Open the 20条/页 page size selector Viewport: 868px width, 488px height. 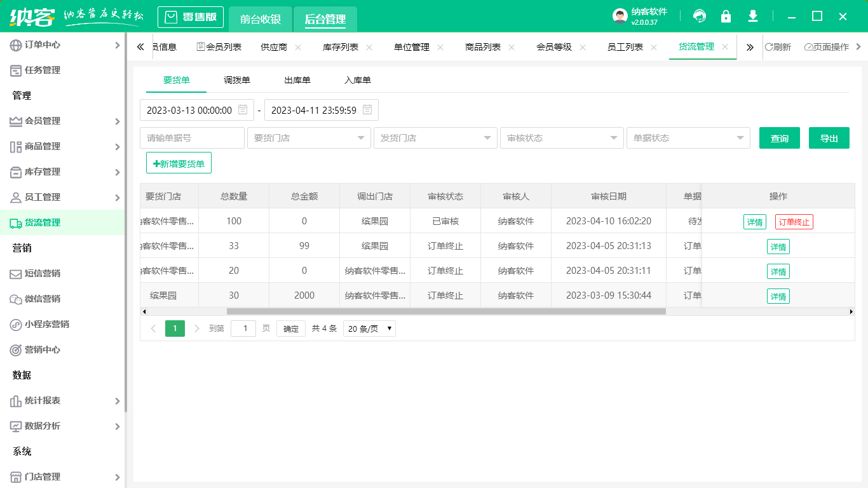pos(369,329)
